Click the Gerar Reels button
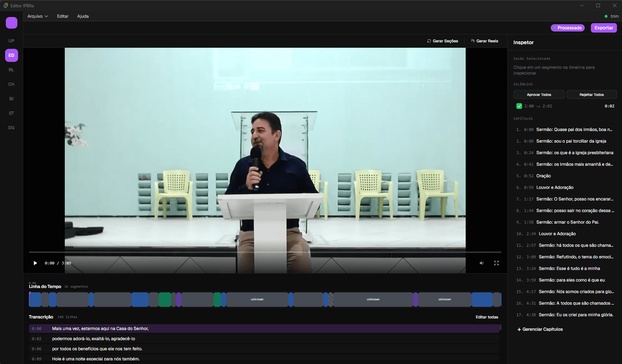Image resolution: width=622 pixels, height=364 pixels. coord(485,41)
